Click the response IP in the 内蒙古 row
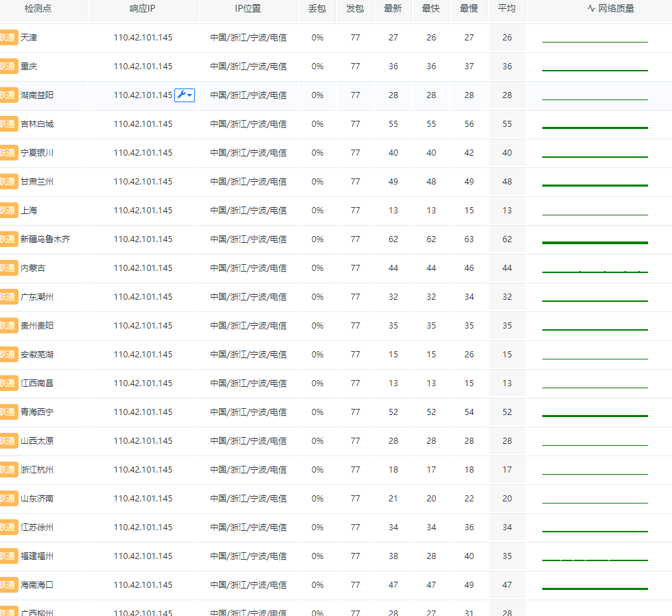The image size is (672, 616). pyautogui.click(x=143, y=268)
